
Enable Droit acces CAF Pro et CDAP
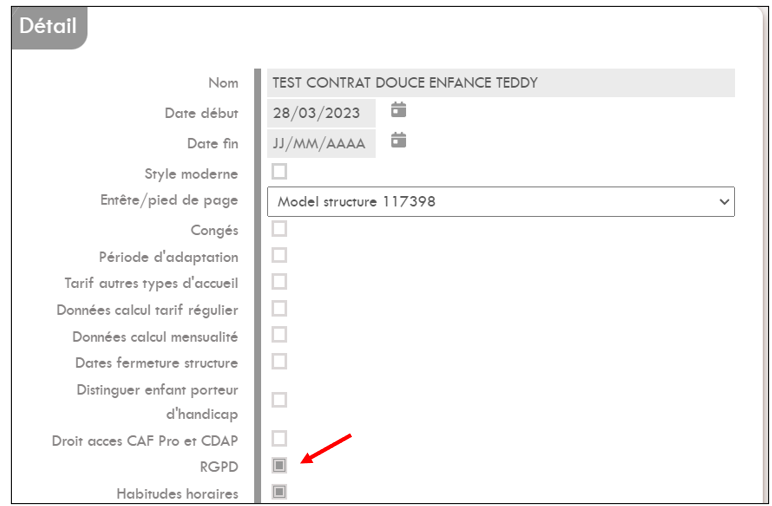[279, 439]
